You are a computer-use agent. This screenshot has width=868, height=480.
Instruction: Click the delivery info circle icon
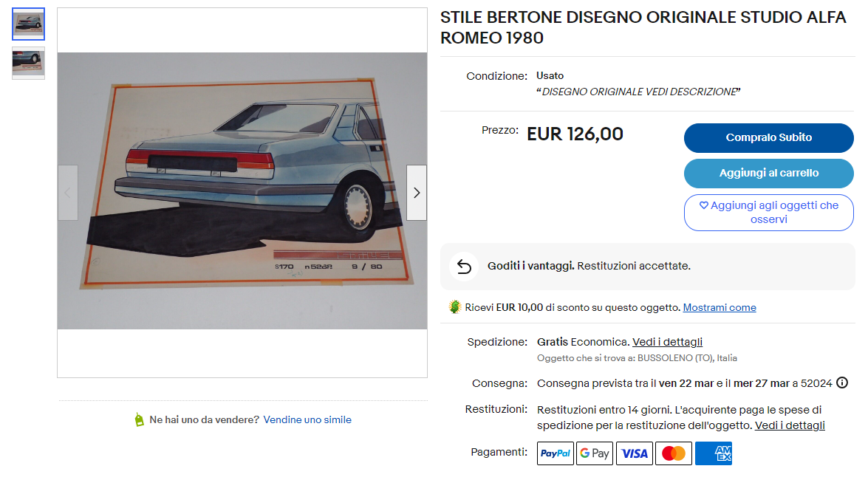coord(842,383)
